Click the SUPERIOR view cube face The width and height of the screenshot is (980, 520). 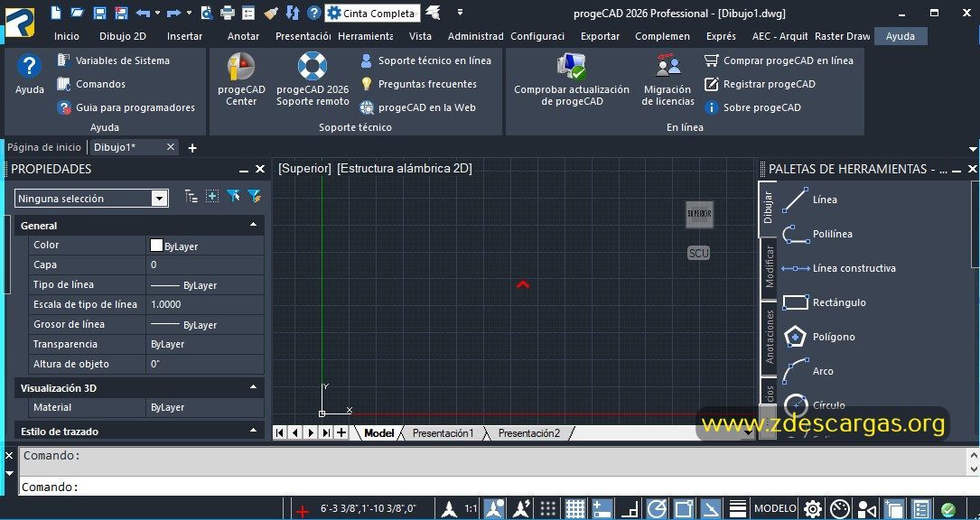coord(699,214)
